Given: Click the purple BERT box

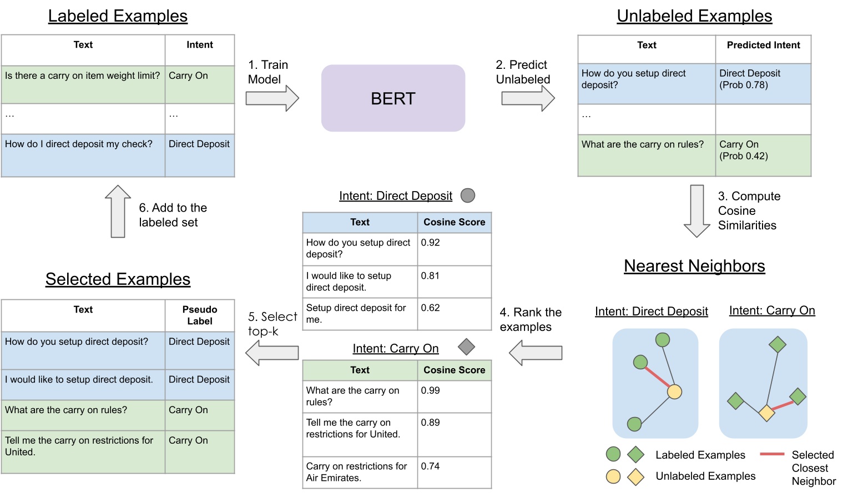Looking at the screenshot, I should tap(393, 98).
